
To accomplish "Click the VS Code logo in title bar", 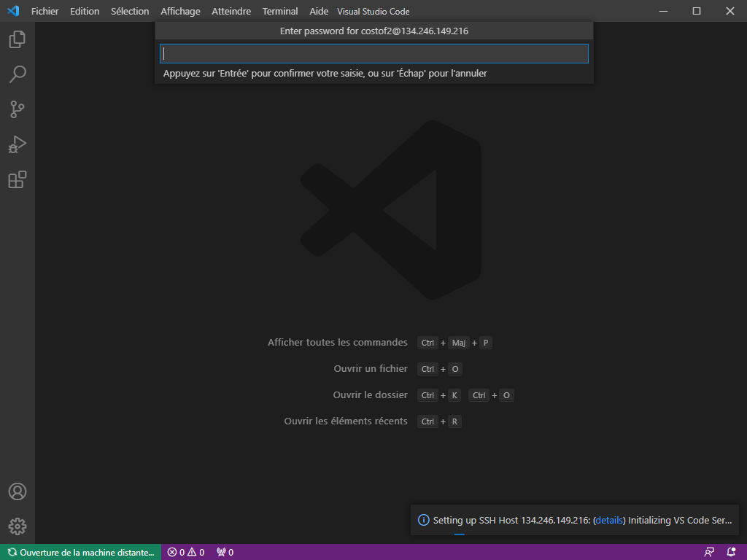I will [x=12, y=11].
